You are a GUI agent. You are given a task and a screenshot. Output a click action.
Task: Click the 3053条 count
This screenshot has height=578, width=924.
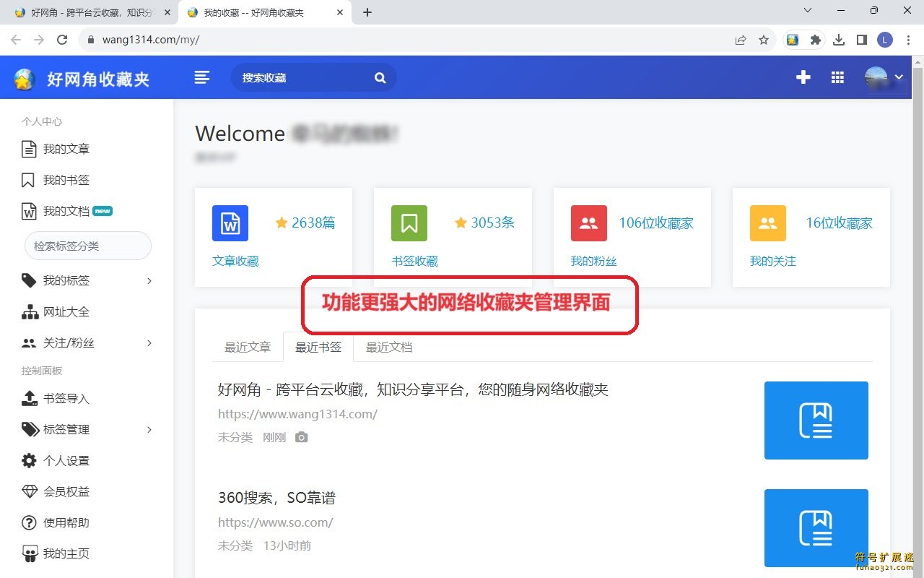pyautogui.click(x=492, y=223)
